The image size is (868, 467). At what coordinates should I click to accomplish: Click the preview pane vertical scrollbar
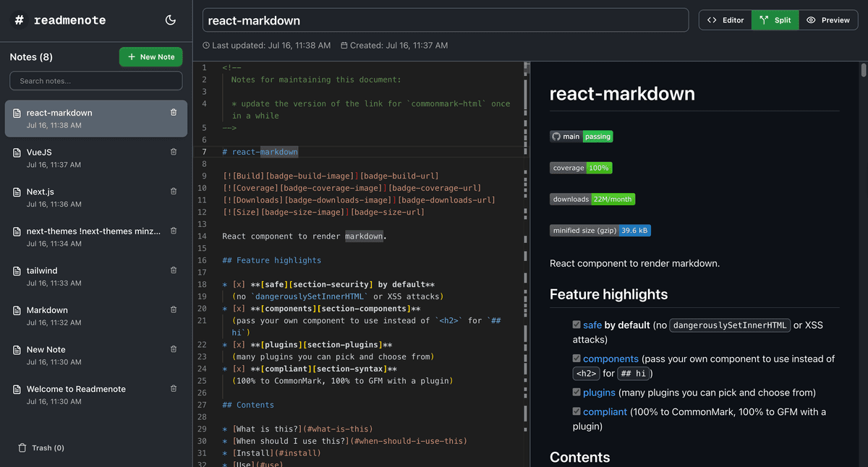(863, 70)
